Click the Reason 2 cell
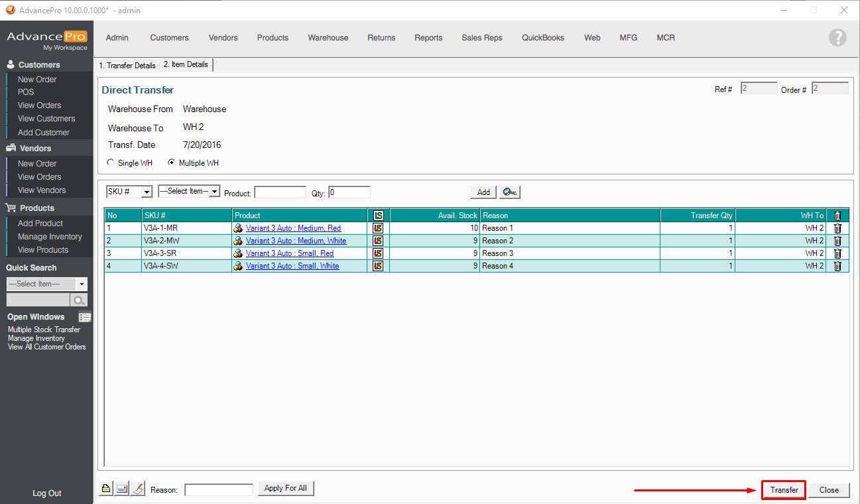This screenshot has height=504, width=860. [570, 241]
